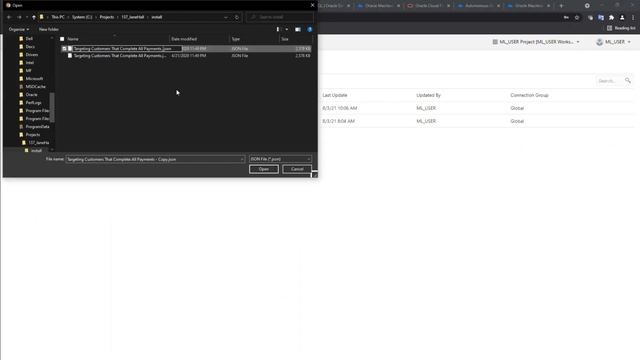Open the JSON File type filter dropdown
640x360 pixels.
point(280,159)
